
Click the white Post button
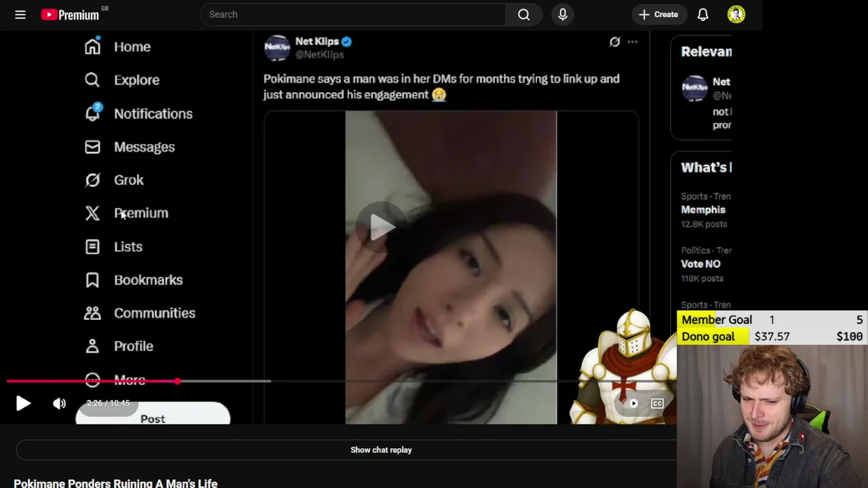153,415
